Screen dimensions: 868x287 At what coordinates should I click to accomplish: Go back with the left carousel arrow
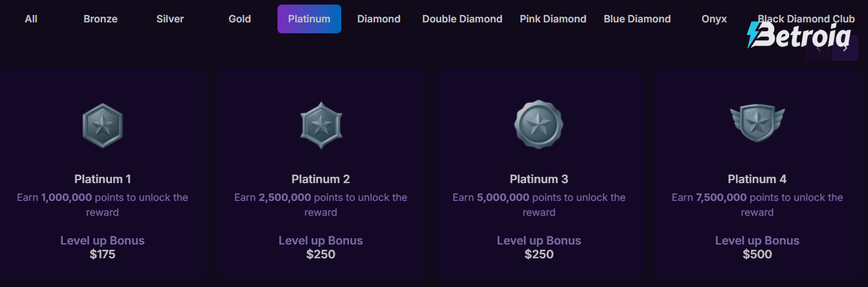818,48
